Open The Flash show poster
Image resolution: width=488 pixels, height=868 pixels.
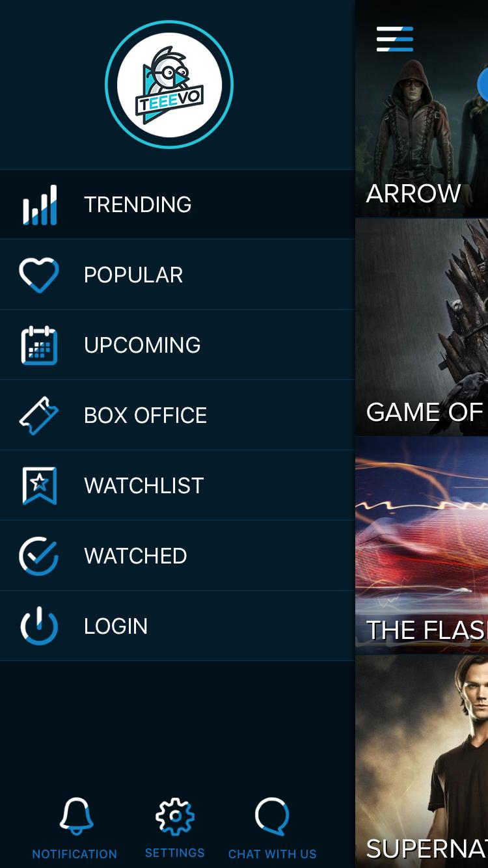[x=422, y=545]
